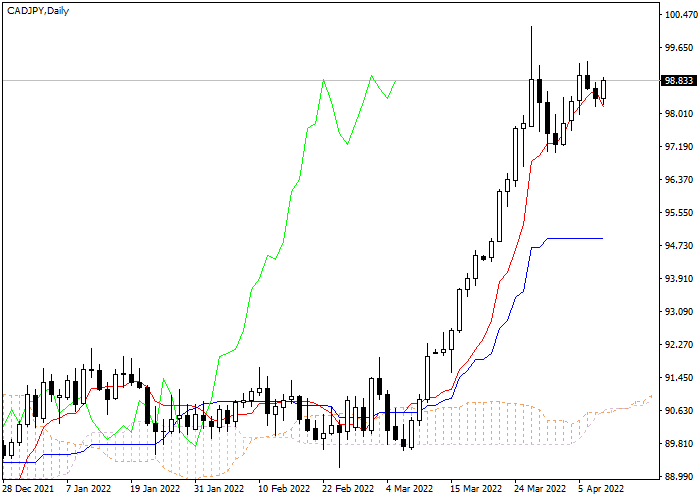Click price axis label 96.370
This screenshot has height=500, width=700.
coord(679,180)
